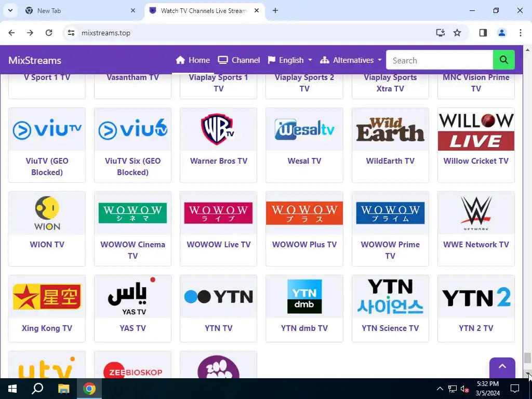Viewport: 532px width, 399px height.
Task: Click the YAS TV Arabic logo
Action: pyautogui.click(x=132, y=297)
